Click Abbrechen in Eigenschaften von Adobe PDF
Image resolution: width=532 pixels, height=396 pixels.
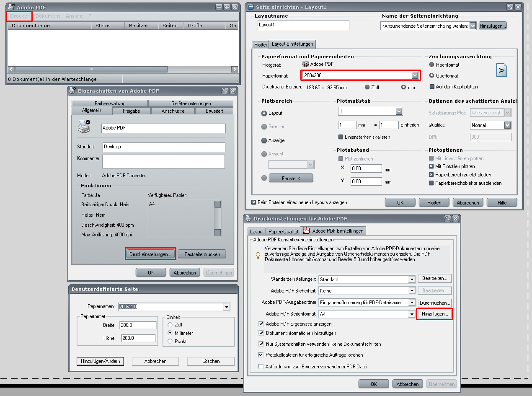click(185, 272)
